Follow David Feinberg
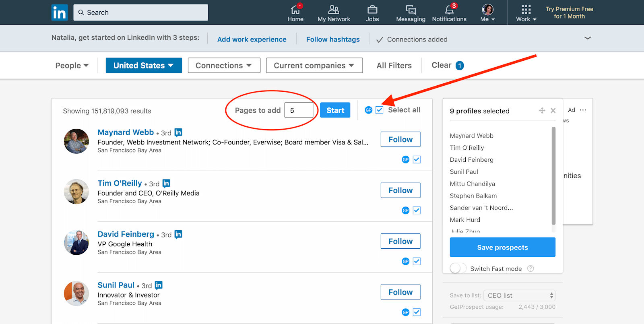644x324 pixels. coord(400,241)
